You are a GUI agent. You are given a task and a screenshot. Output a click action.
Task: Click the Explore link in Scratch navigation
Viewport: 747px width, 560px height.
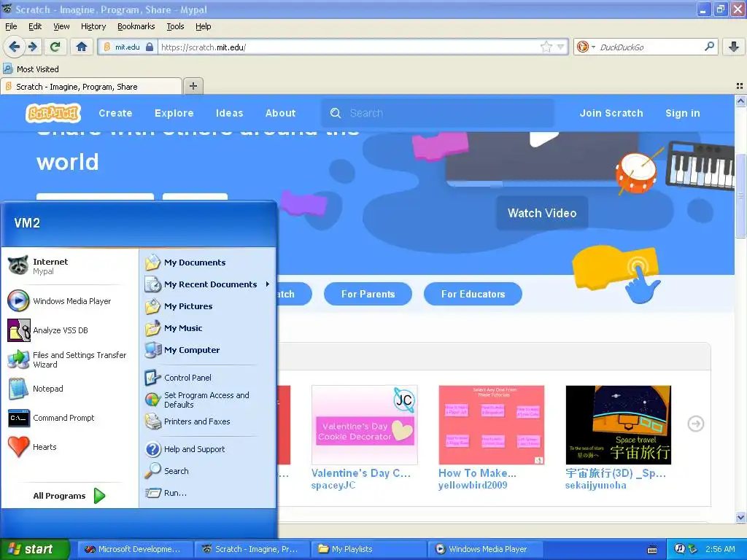click(x=174, y=113)
